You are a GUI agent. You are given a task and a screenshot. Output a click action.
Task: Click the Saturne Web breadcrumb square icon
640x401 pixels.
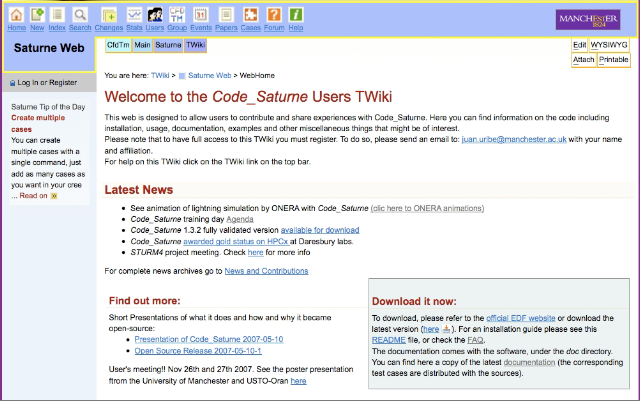(x=182, y=76)
